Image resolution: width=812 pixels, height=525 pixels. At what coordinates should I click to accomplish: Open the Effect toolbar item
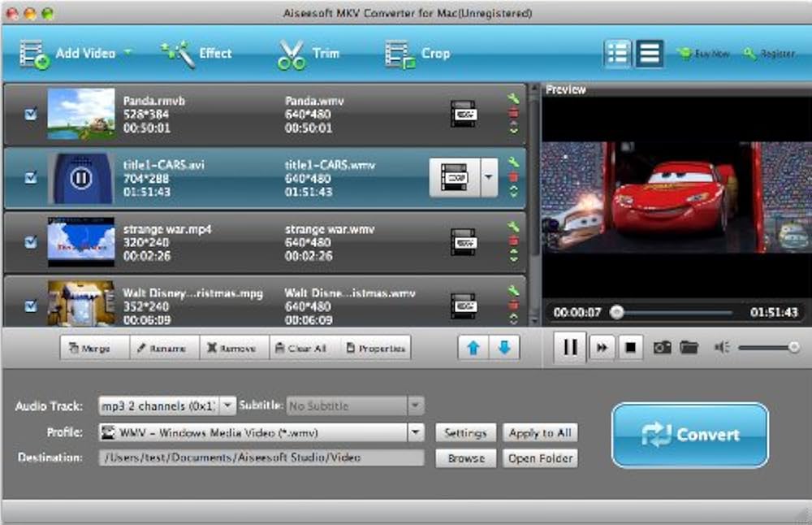click(197, 54)
